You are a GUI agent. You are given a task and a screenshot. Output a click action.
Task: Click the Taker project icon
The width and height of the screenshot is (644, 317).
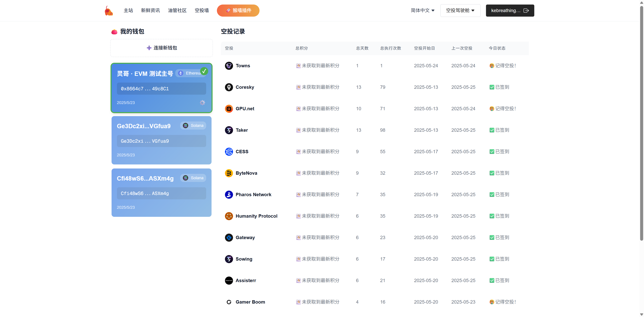point(229,130)
